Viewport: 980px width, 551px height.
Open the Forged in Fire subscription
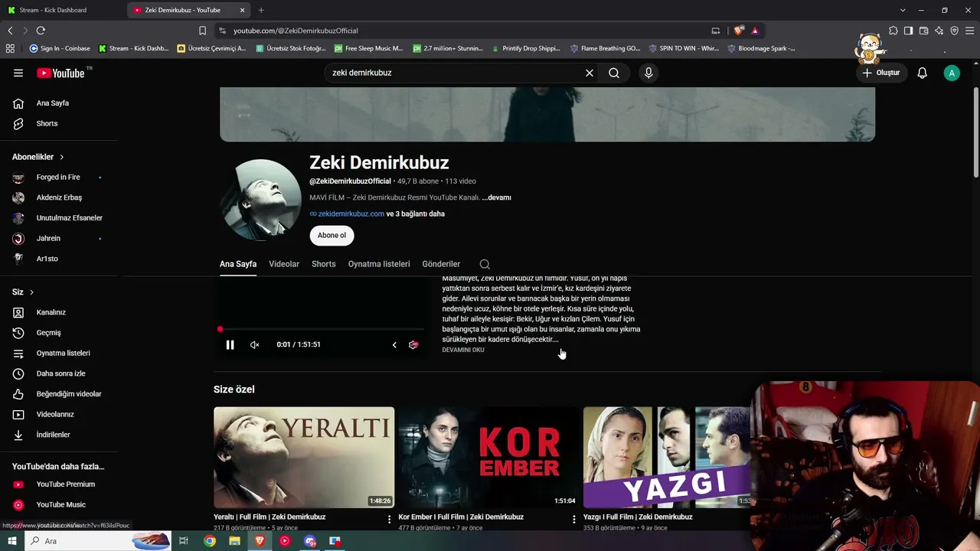coord(59,178)
